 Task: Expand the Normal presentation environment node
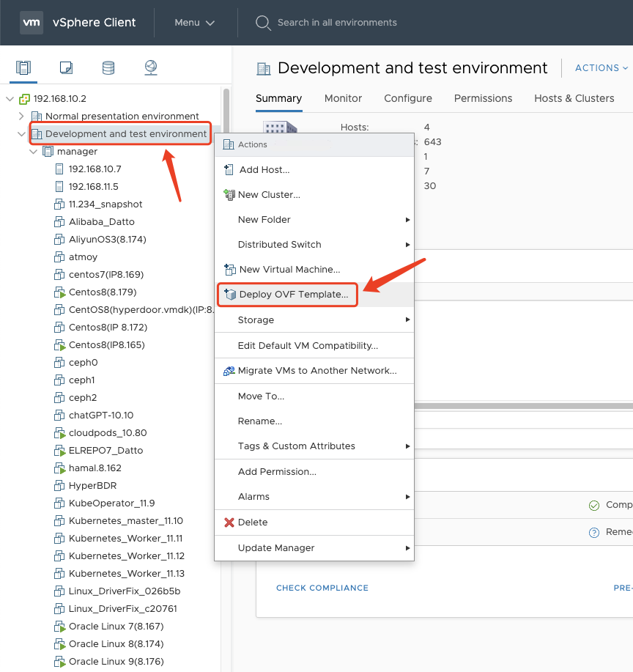point(21,116)
